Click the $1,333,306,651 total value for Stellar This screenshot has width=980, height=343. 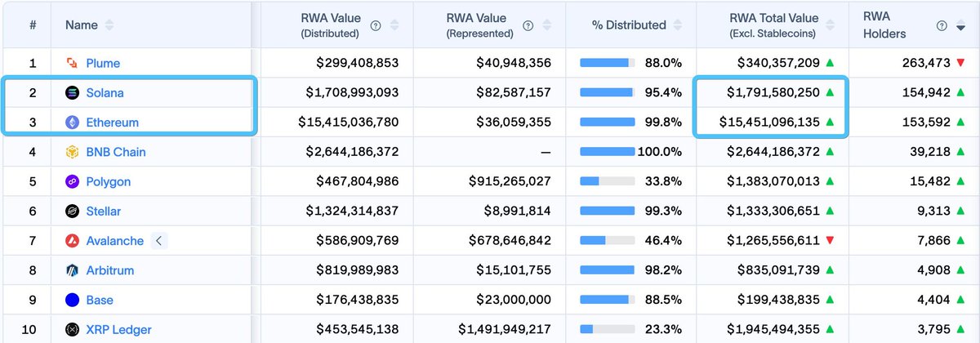point(773,211)
